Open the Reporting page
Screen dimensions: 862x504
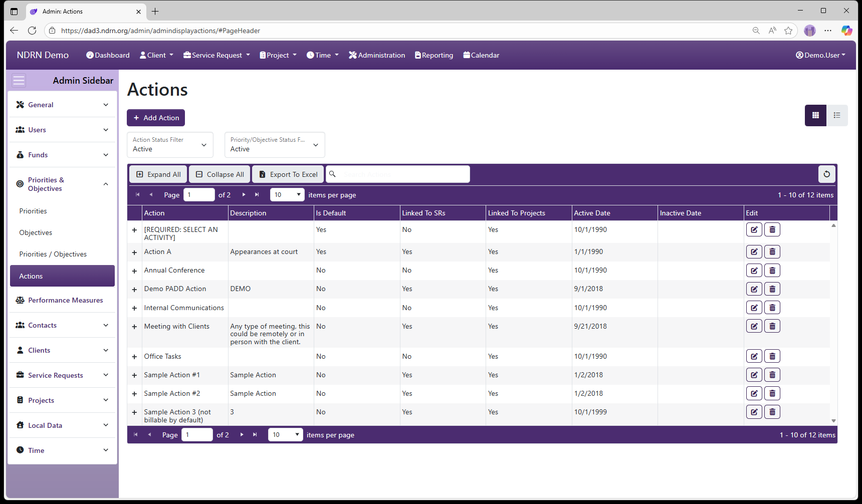(x=434, y=55)
